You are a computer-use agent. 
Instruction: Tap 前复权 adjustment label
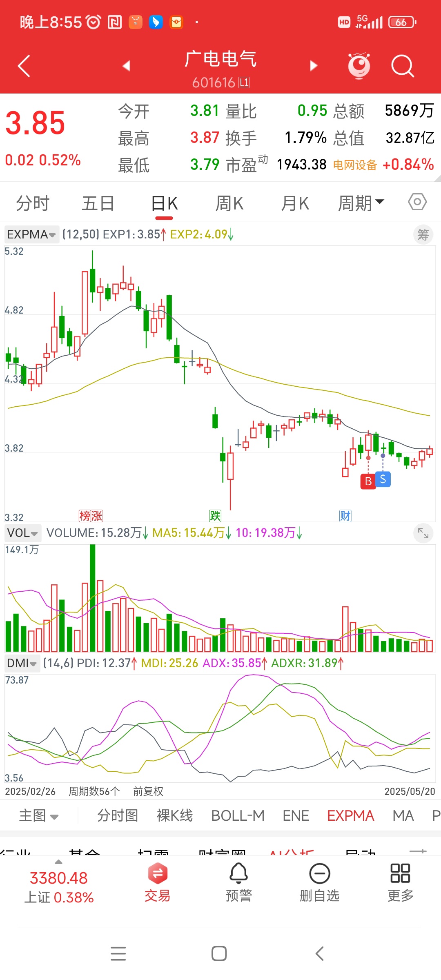coord(148,791)
